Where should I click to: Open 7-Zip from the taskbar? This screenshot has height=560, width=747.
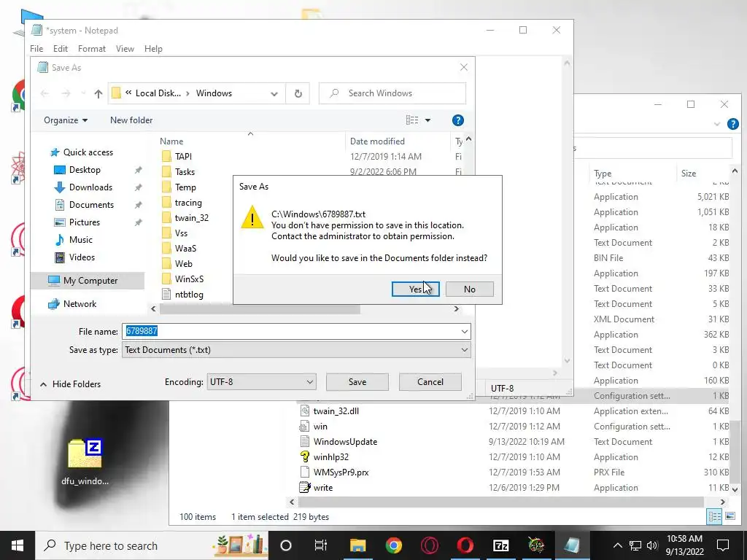click(x=500, y=545)
